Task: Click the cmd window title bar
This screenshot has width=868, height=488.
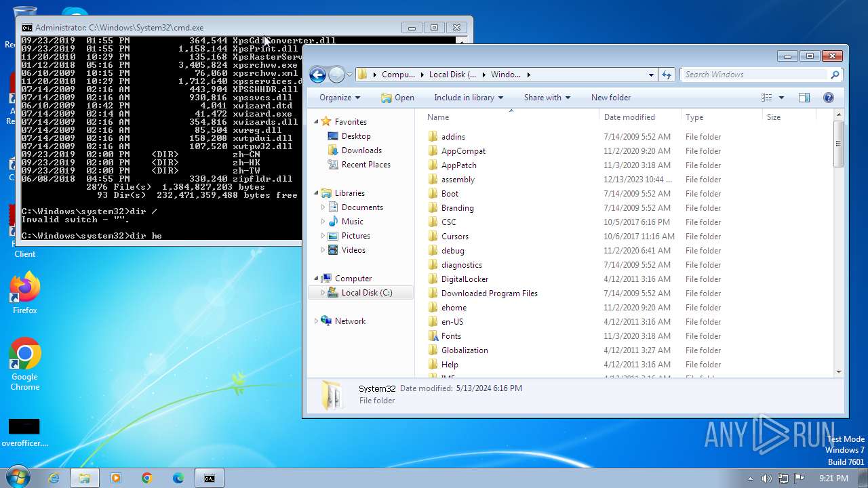Action: coord(210,28)
